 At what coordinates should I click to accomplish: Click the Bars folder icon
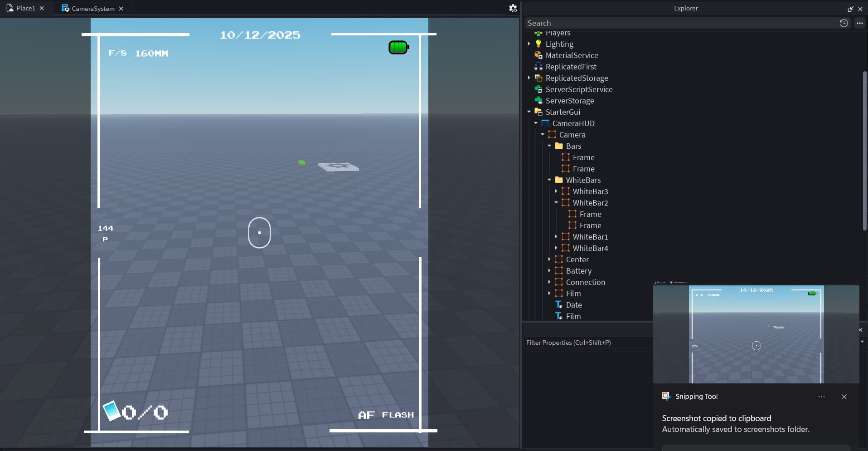559,146
